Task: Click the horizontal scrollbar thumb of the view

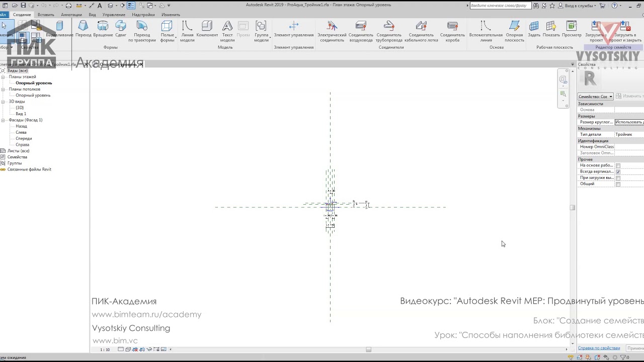Action: tap(368, 349)
